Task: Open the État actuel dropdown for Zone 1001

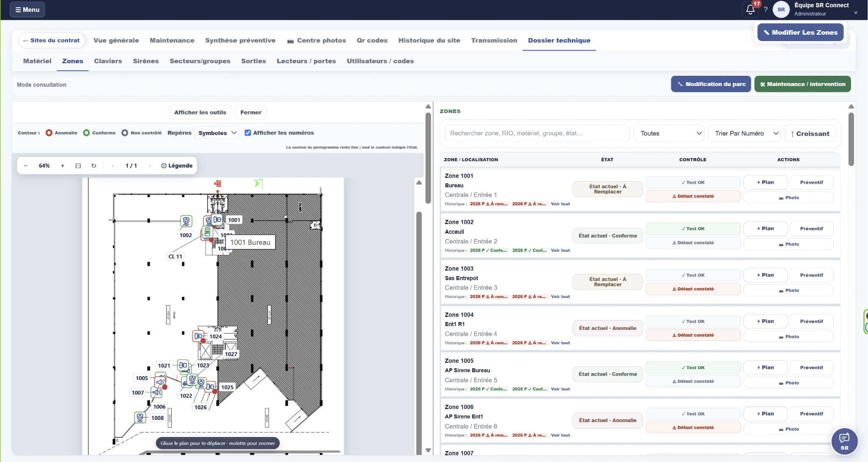Action: pos(607,189)
